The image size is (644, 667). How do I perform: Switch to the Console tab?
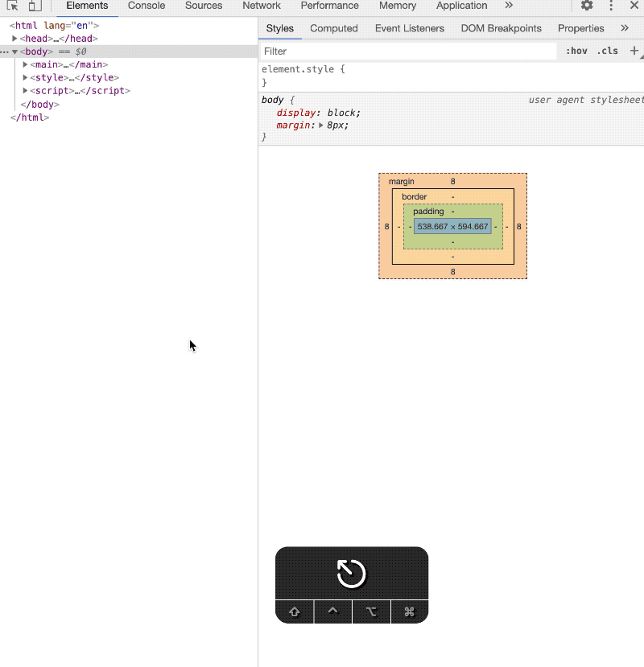(147, 6)
